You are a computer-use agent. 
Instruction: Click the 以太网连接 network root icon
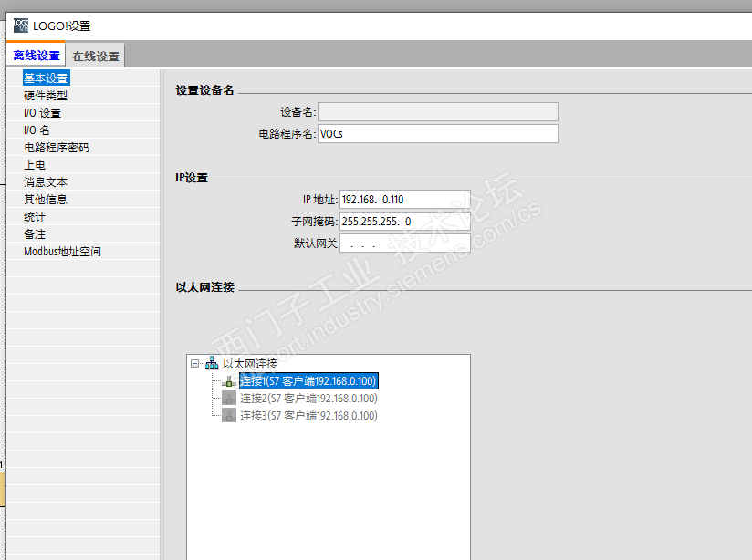click(x=212, y=363)
